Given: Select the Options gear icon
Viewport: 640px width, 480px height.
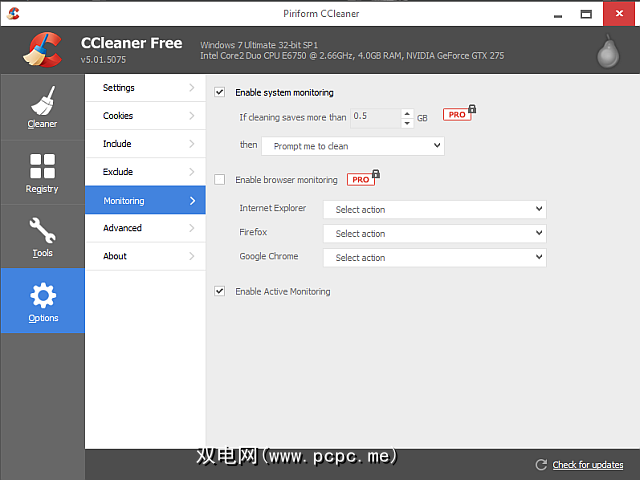Looking at the screenshot, I should tap(43, 295).
